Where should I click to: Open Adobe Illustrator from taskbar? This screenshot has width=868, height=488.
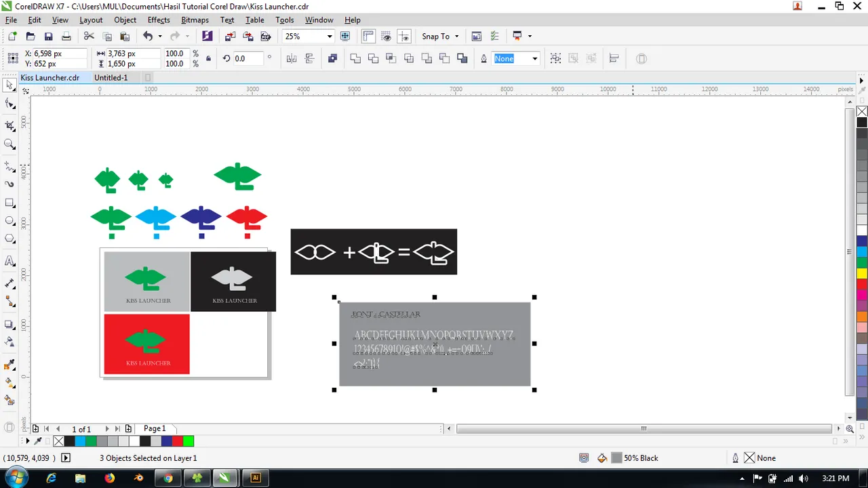[256, 478]
